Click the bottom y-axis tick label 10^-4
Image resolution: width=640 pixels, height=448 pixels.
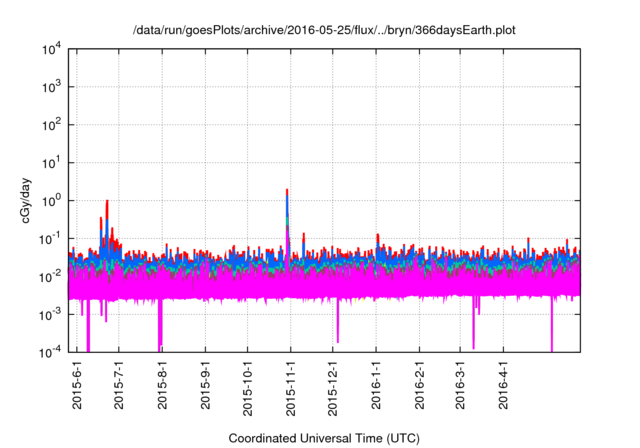tap(52, 352)
